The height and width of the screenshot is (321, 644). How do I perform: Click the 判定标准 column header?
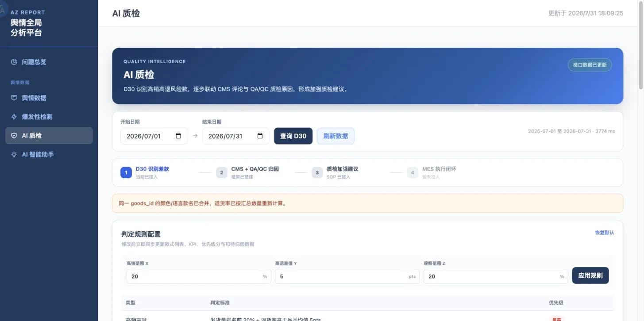click(x=220, y=303)
